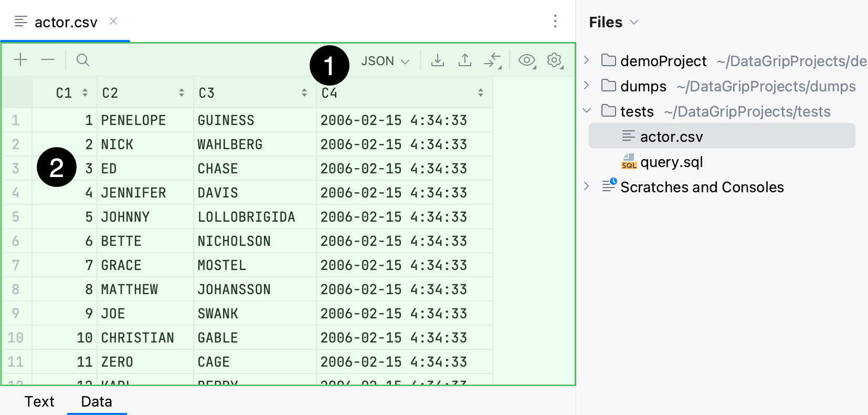Switch to the Text tab

click(39, 401)
